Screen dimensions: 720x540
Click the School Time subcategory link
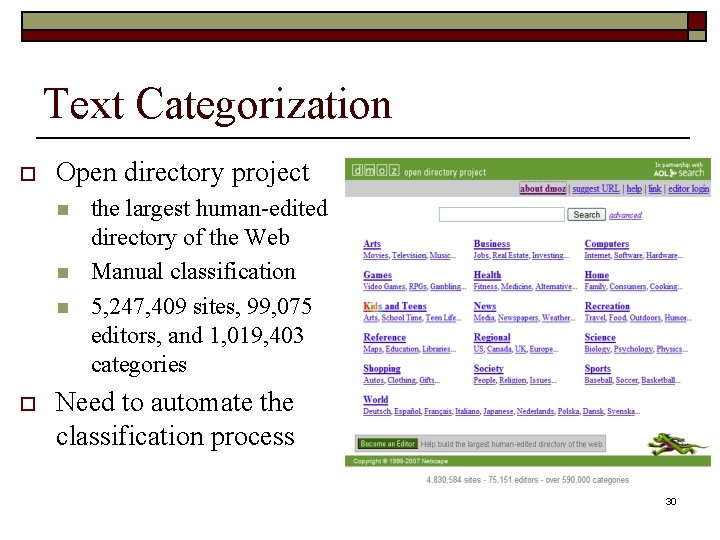pos(401,318)
